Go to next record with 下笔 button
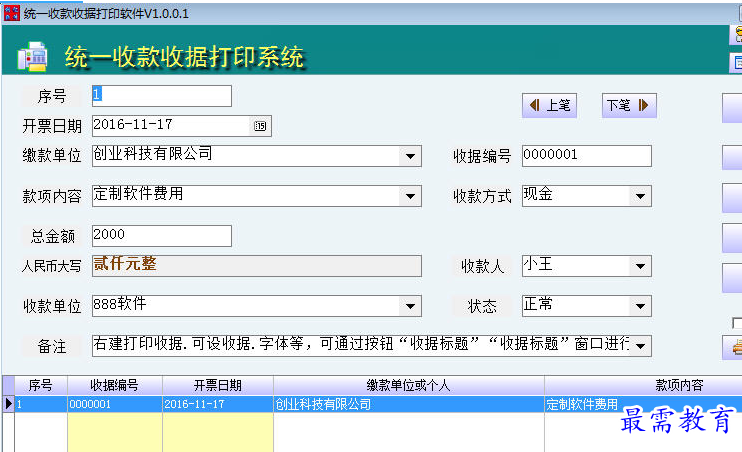Screen dimensions: 742x452 tap(629, 105)
